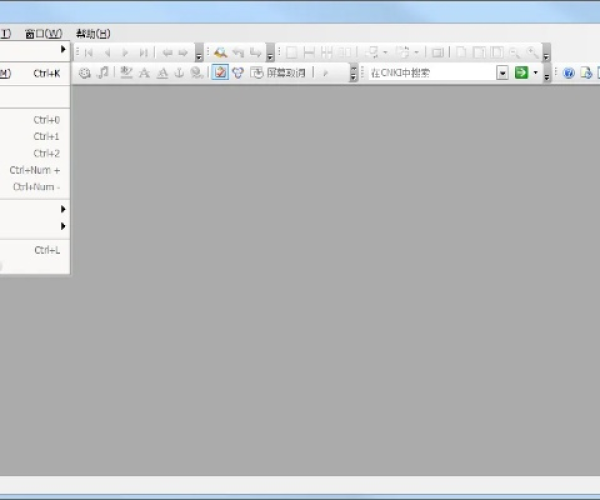
Task: Click the binoculars search icon in toolbar
Action: (220, 52)
